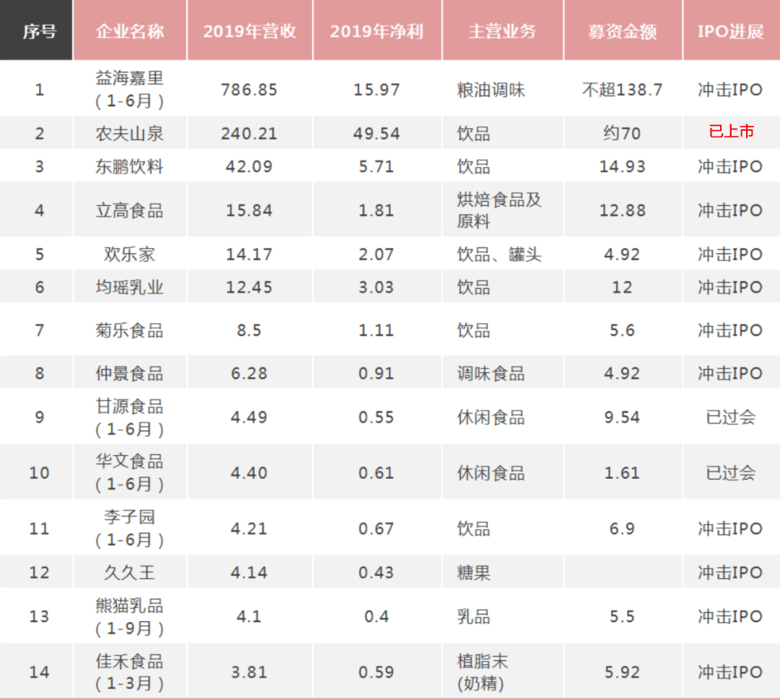Select the revenue value 786.85

click(249, 90)
